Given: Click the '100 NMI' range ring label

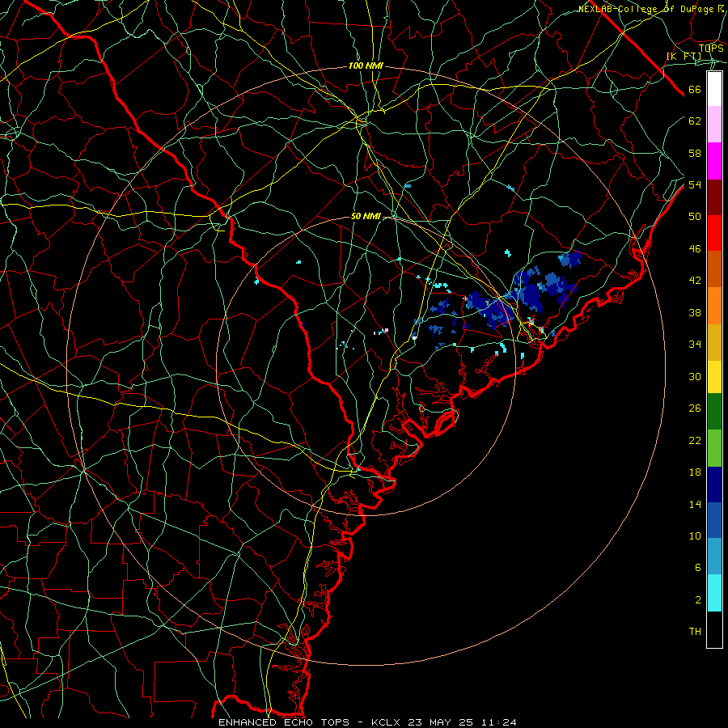Looking at the screenshot, I should coord(366,66).
